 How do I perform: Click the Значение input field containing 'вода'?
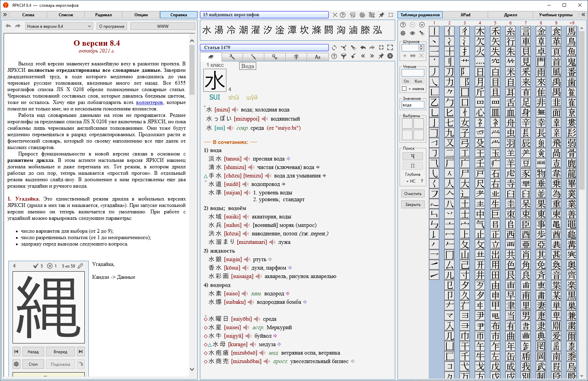pyautogui.click(x=412, y=105)
